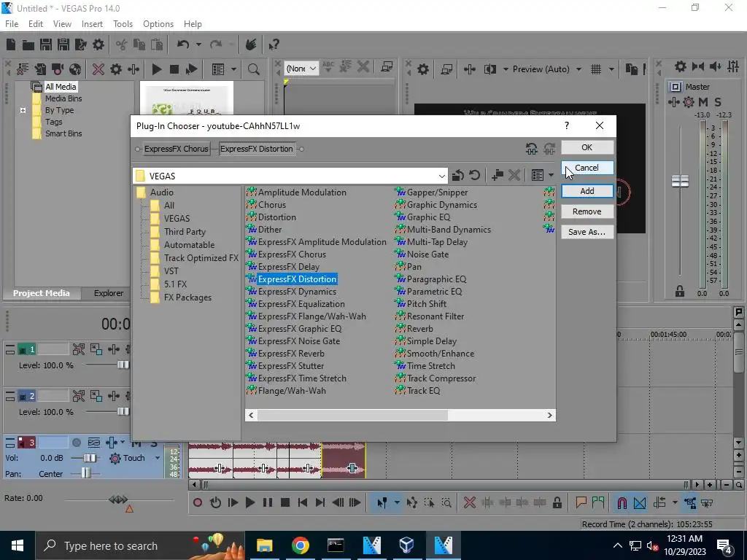Select the Reverb plug-in in list

pyautogui.click(x=419, y=329)
